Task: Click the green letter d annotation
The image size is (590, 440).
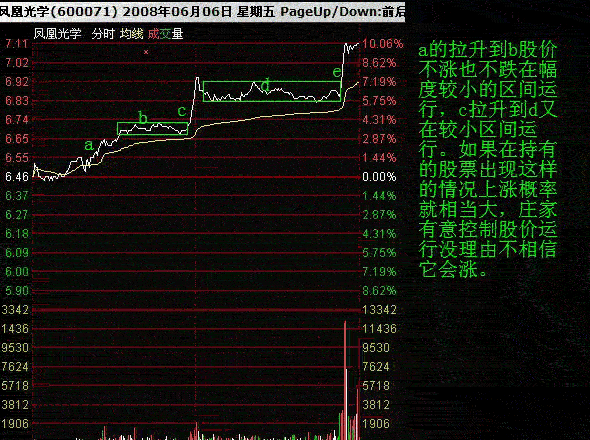Action: click(x=265, y=85)
